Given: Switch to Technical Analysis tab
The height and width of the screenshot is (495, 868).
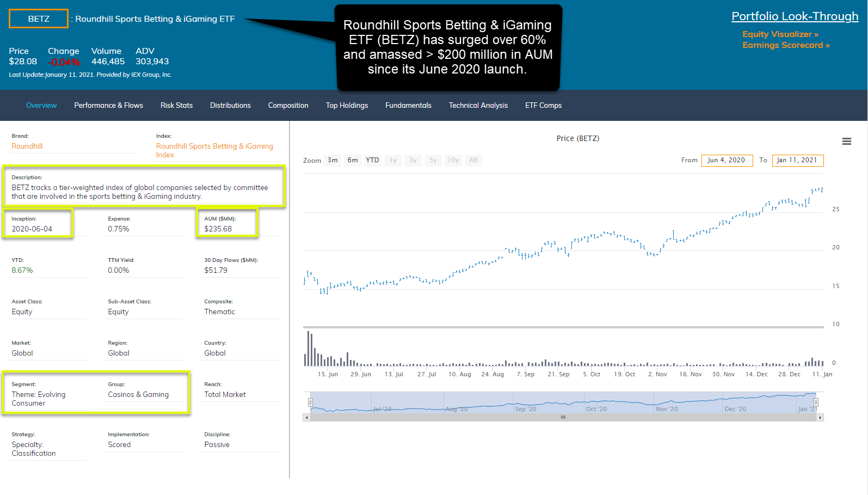Looking at the screenshot, I should (x=478, y=106).
